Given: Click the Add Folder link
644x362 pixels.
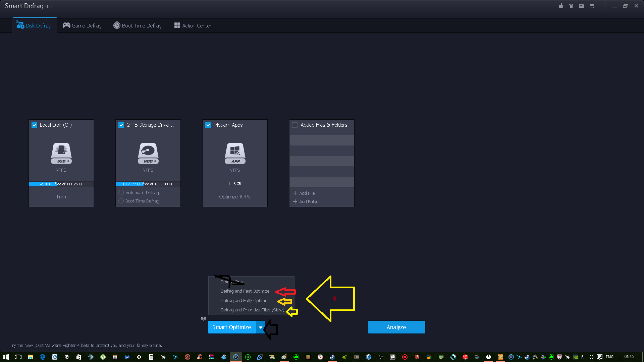Looking at the screenshot, I should (x=307, y=201).
